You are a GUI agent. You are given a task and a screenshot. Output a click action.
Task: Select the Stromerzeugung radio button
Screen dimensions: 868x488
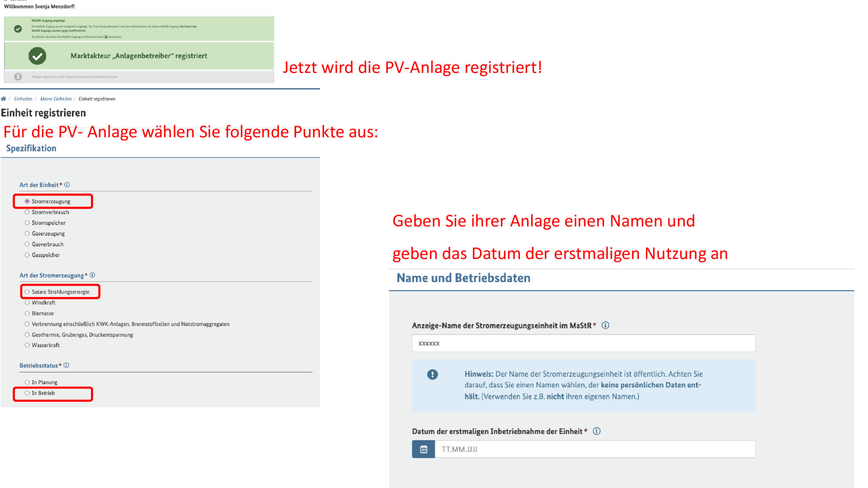tap(27, 201)
